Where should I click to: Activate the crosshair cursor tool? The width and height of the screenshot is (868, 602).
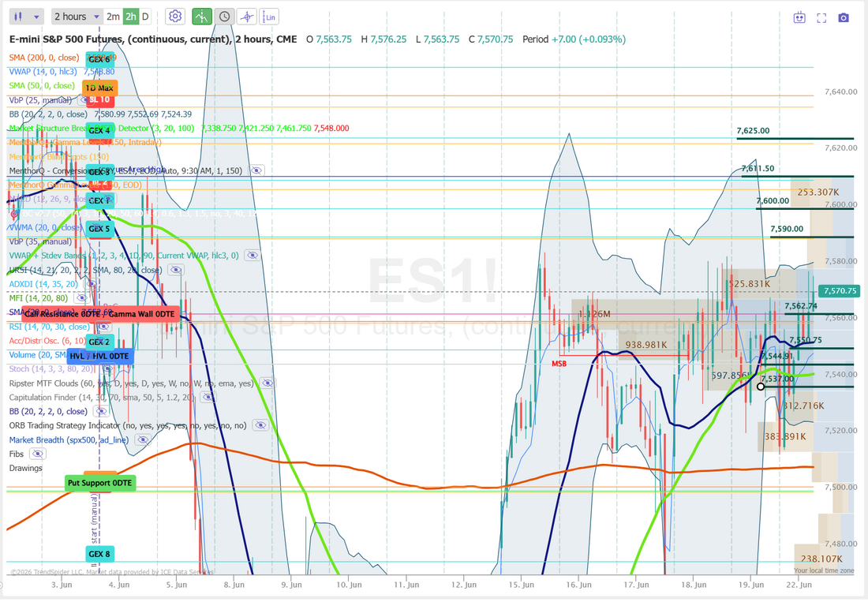click(247, 17)
